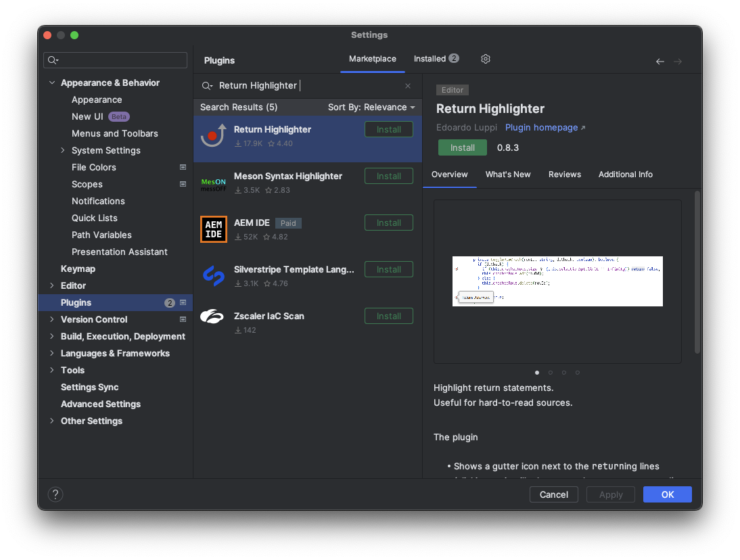
Task: Expand Build, Execution, Deployment node
Action: coord(52,336)
